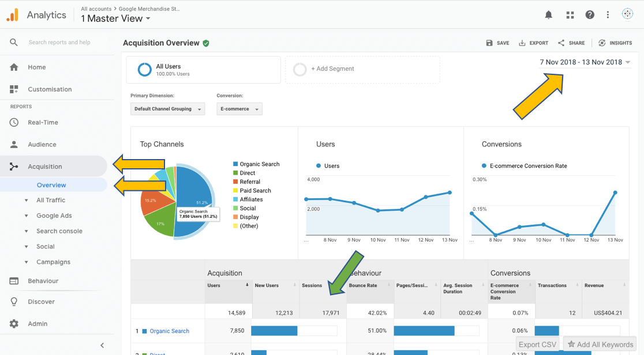
Task: Expand the All Traffic submenu
Action: coord(51,201)
